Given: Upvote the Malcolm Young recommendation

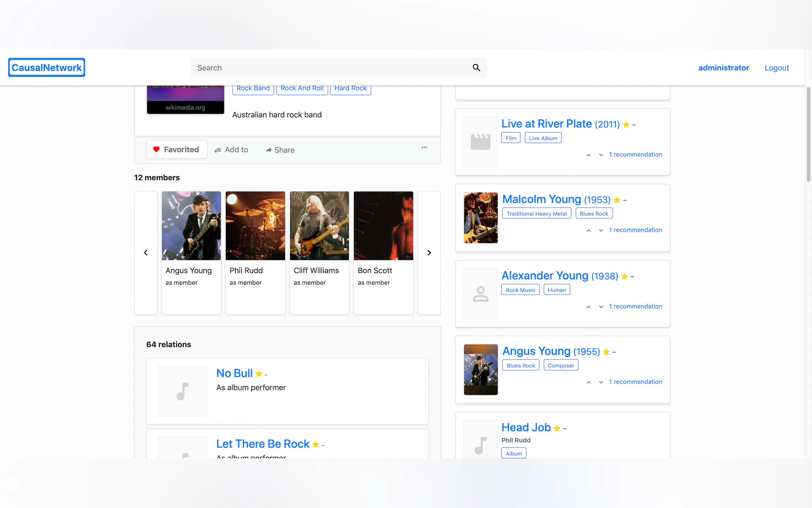Looking at the screenshot, I should coord(588,230).
